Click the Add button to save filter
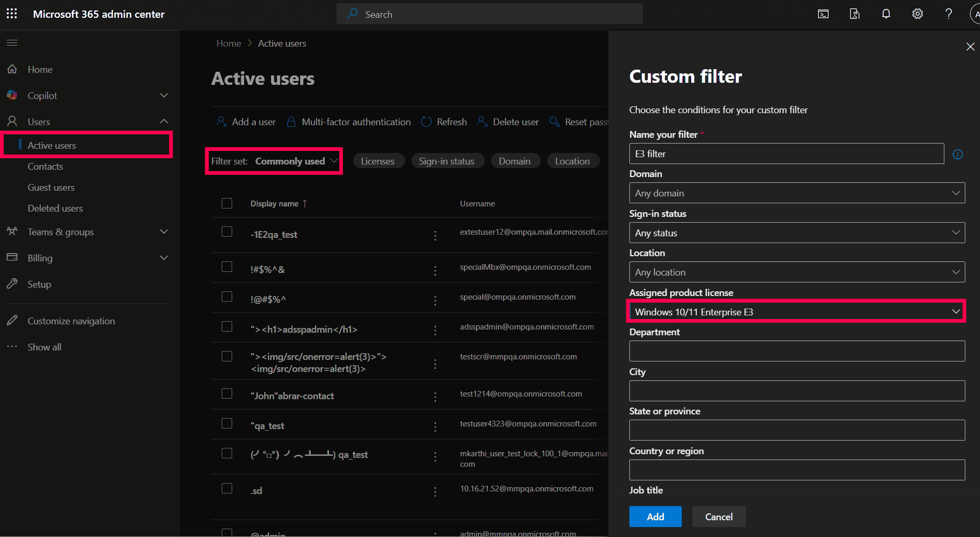Screen dimensions: 980x537 [655, 517]
